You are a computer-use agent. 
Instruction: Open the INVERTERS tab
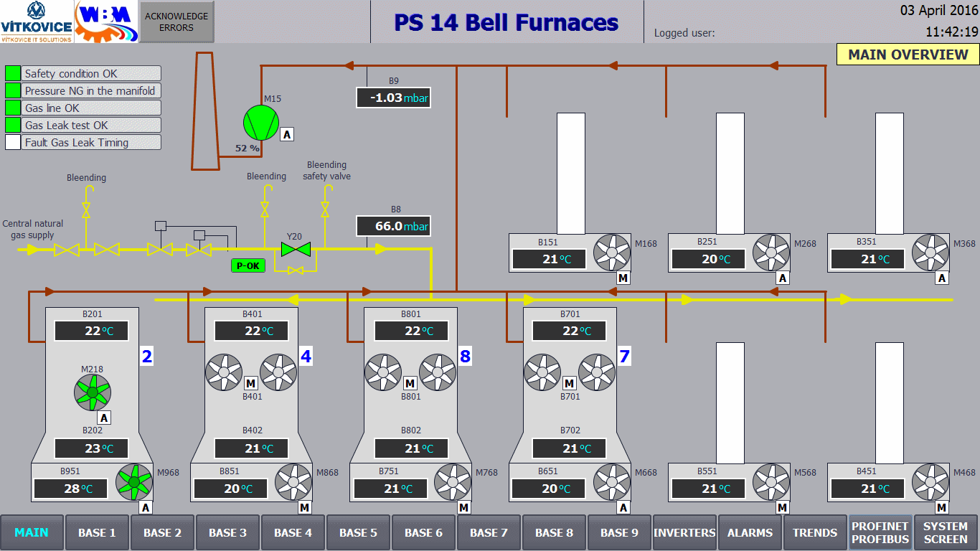click(684, 532)
